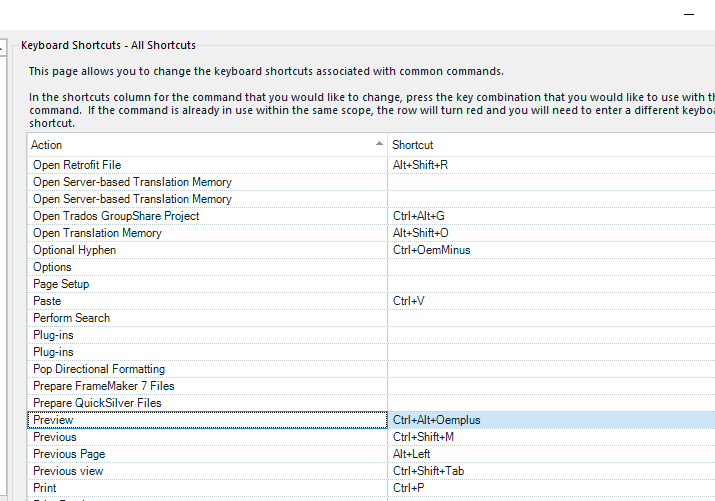Sort by the Action column header
The width and height of the screenshot is (715, 501).
click(200, 145)
